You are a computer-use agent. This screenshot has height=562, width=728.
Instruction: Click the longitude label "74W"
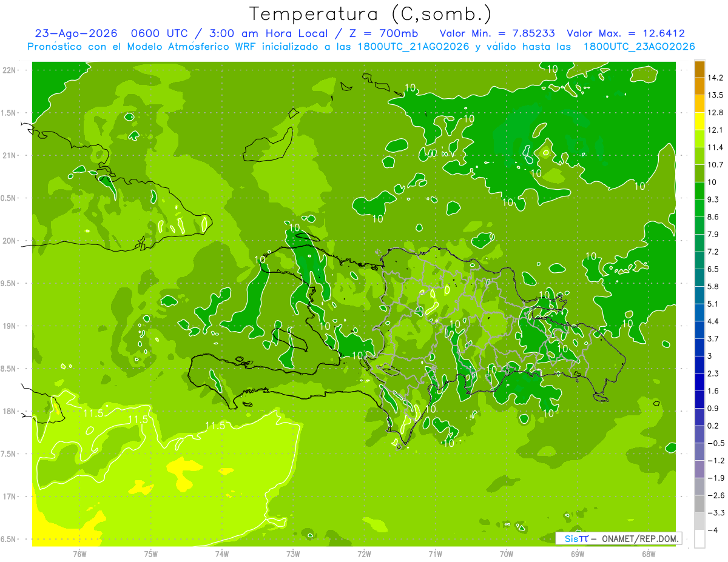pos(221,554)
